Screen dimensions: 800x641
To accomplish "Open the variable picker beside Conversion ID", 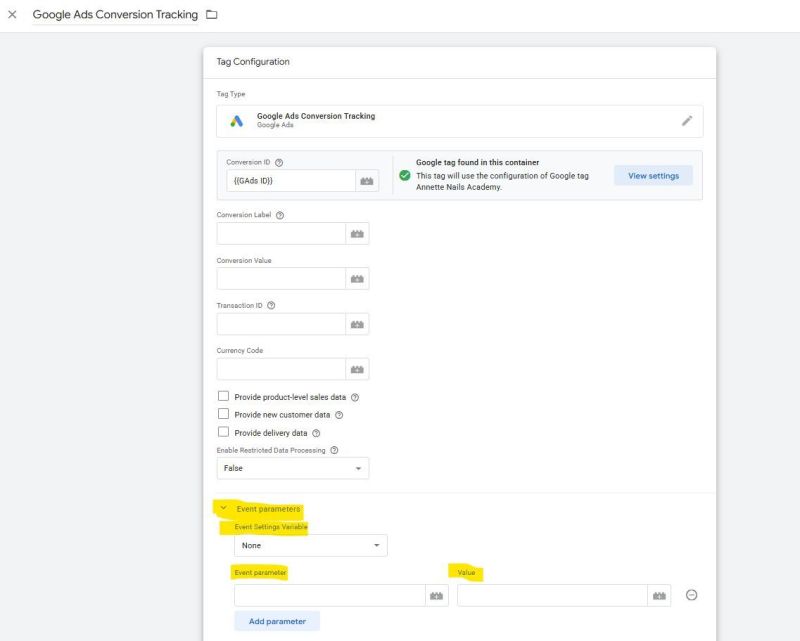I will (365, 182).
